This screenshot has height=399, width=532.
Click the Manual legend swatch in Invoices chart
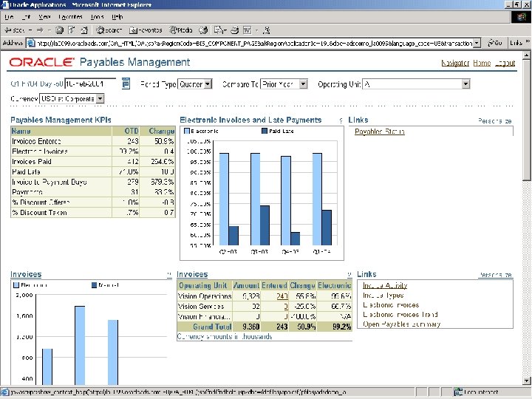(x=95, y=285)
